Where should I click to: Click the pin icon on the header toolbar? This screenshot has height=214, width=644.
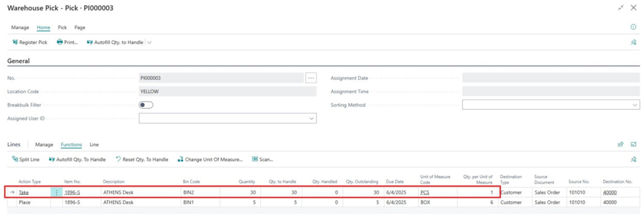633,42
